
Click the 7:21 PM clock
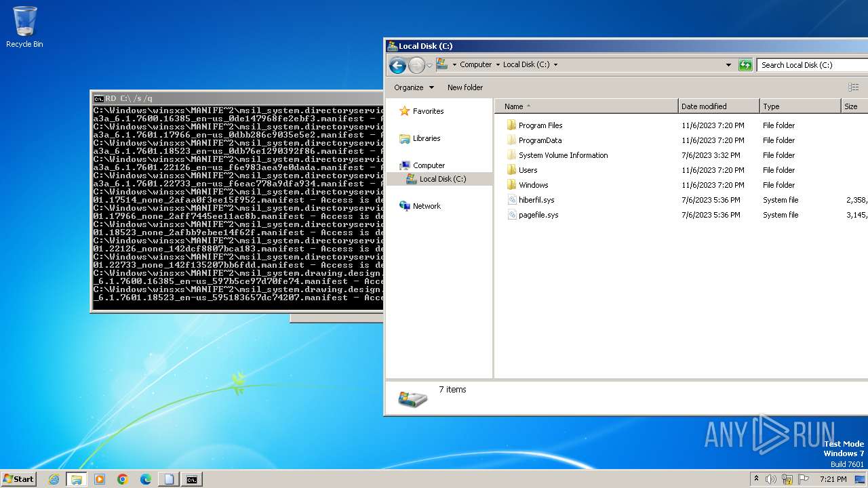click(x=833, y=479)
